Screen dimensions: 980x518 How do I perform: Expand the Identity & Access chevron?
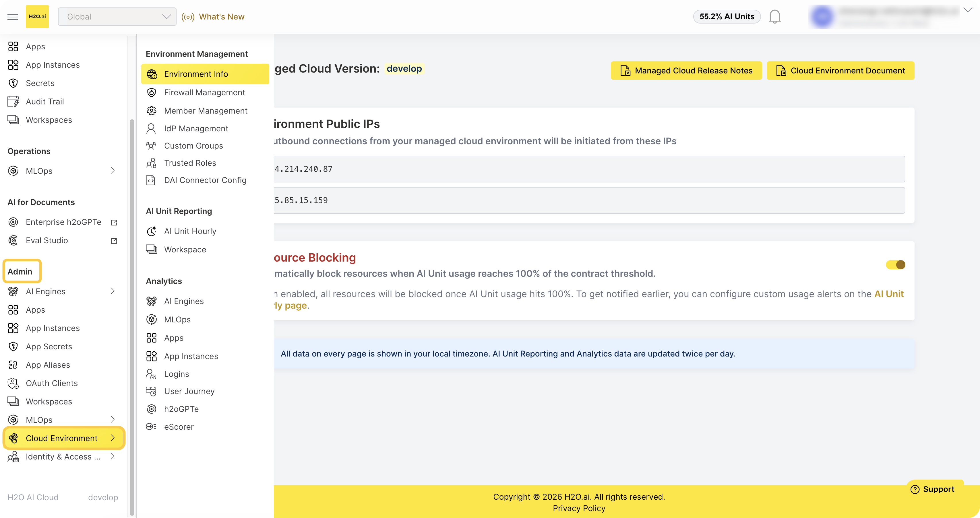coord(113,456)
